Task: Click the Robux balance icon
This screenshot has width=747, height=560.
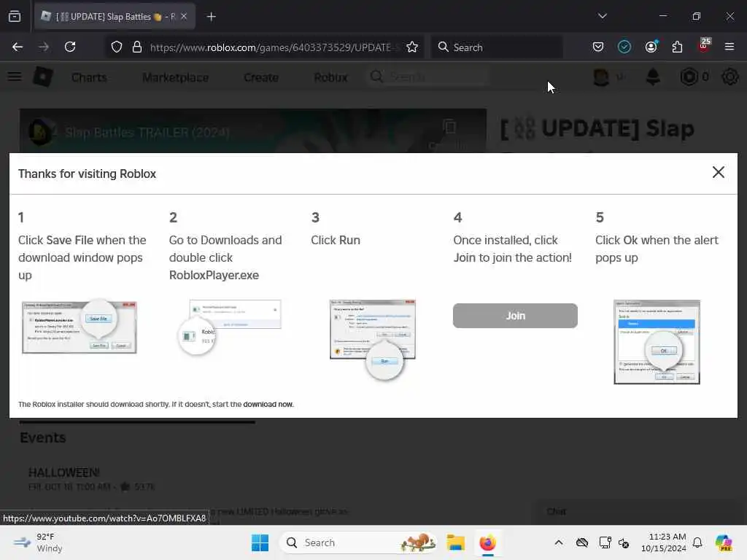Action: [689, 77]
